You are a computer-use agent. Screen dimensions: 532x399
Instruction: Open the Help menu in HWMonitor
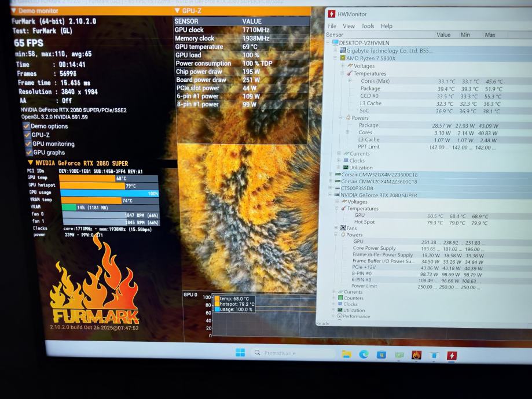387,26
